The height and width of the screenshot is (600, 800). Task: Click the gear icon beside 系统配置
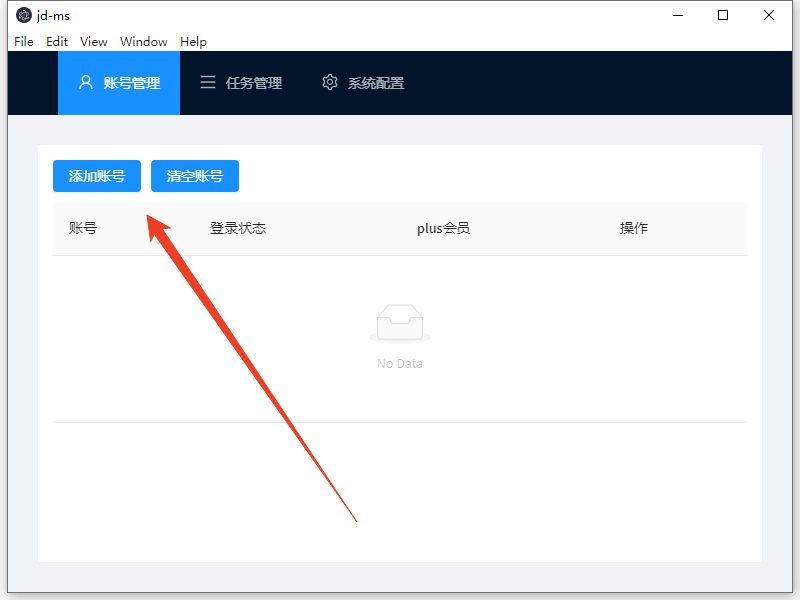click(330, 83)
